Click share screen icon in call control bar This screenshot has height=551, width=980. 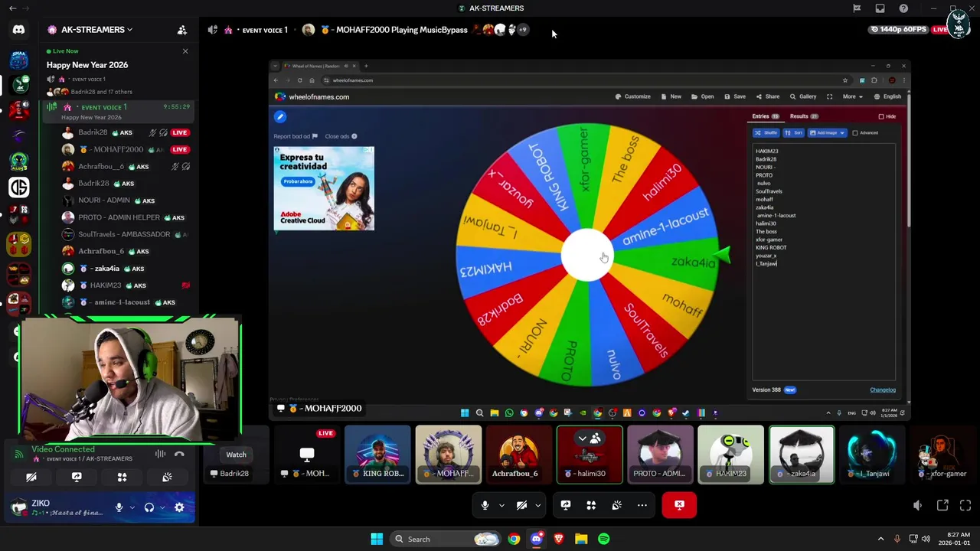[x=566, y=505]
